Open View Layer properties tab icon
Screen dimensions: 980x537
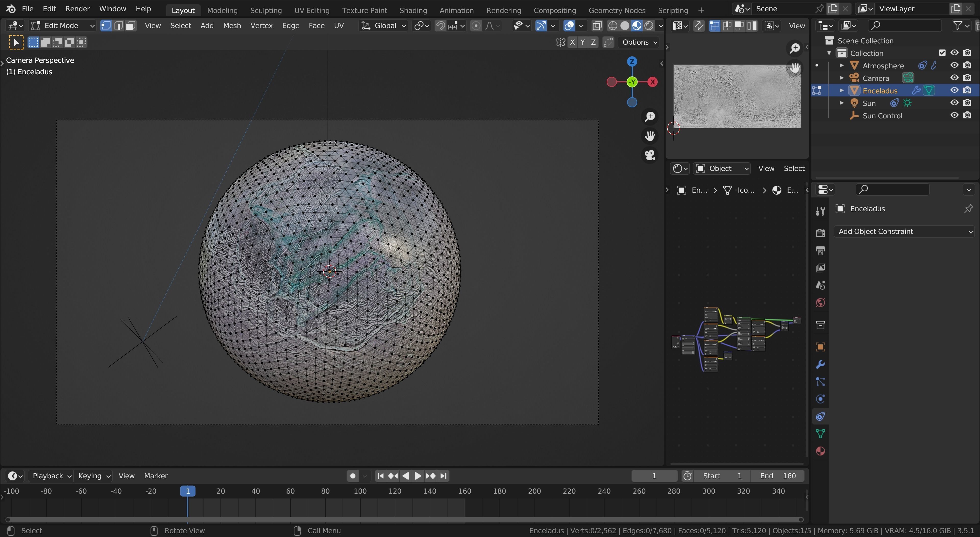(820, 268)
